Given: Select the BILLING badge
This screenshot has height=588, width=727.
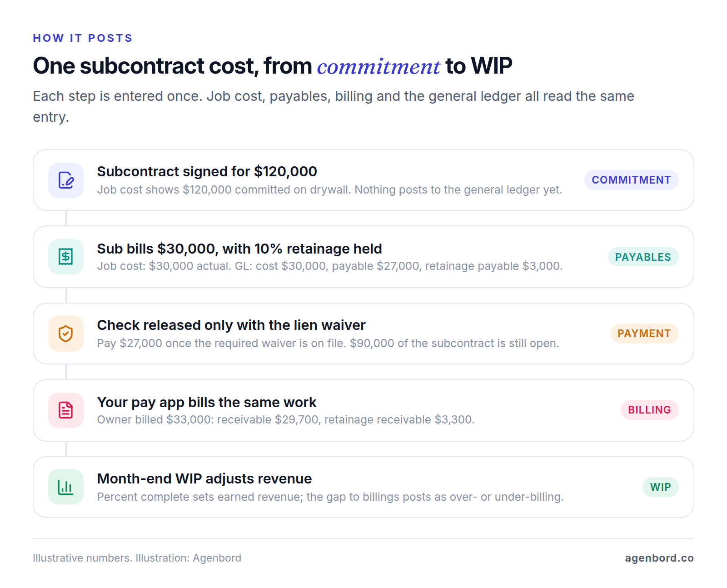Looking at the screenshot, I should click(649, 410).
